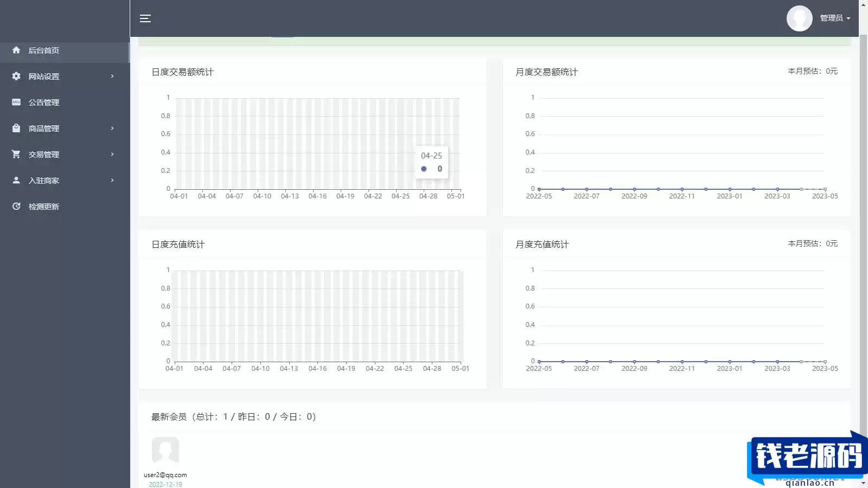The width and height of the screenshot is (868, 488).
Task: Open 入驻商家 menu item
Action: pos(65,181)
